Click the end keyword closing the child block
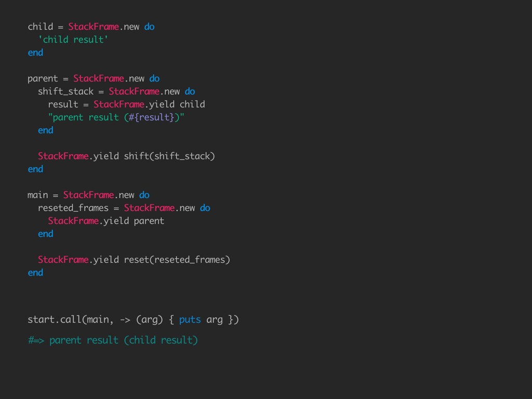 (35, 52)
